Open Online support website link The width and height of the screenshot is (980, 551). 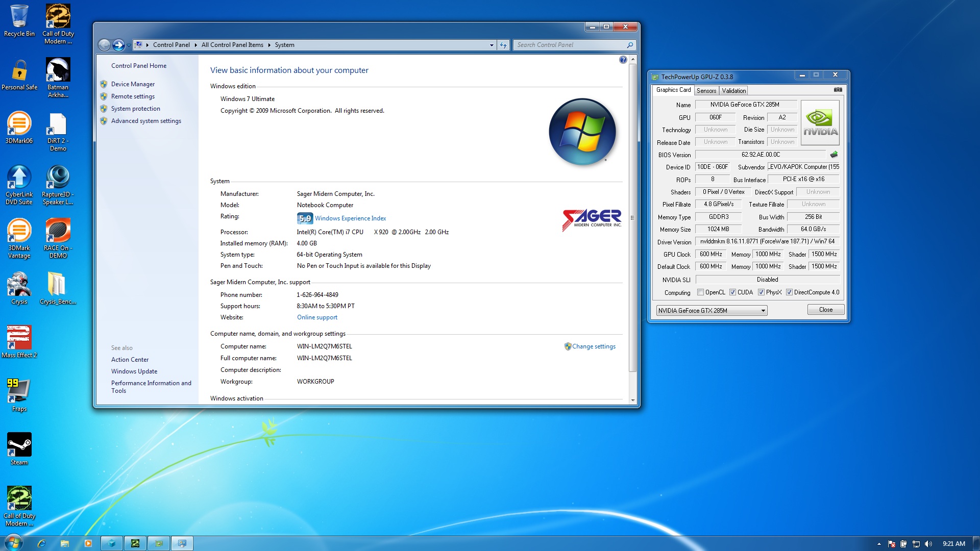(317, 317)
